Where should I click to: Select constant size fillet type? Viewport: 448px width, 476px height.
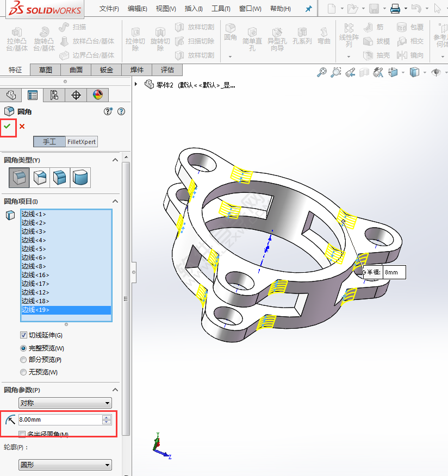(19, 178)
